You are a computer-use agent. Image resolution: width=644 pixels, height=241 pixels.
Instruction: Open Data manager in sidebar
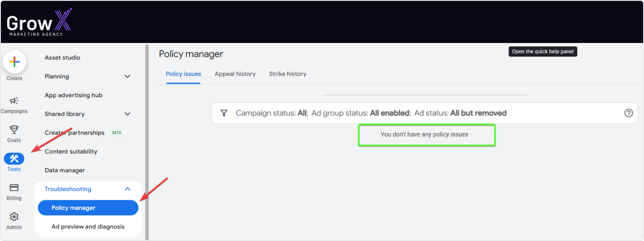[x=65, y=171]
